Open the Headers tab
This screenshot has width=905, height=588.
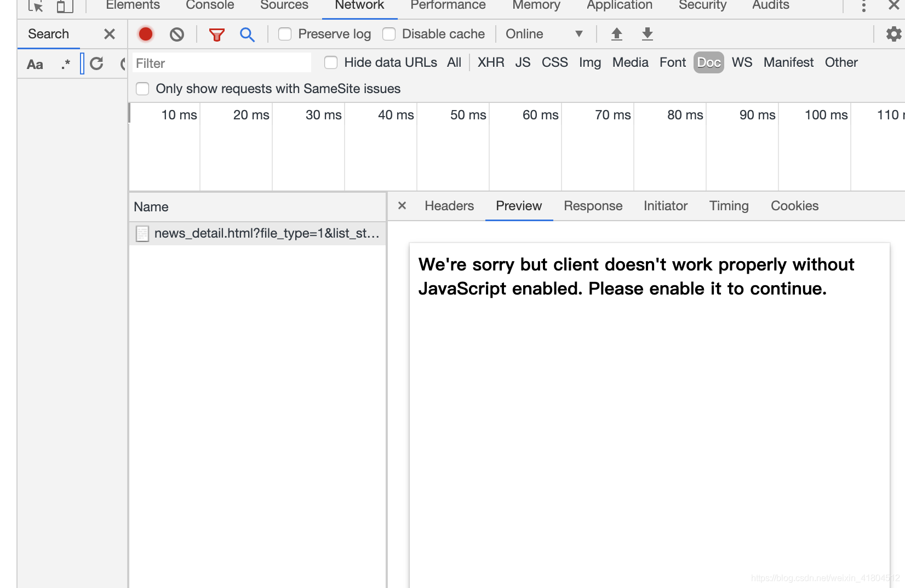tap(449, 206)
